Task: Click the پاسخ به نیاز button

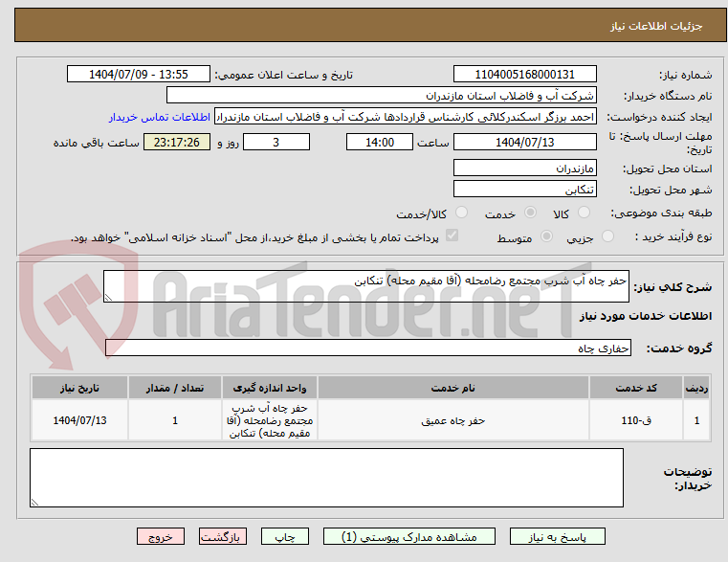Action: point(557,537)
